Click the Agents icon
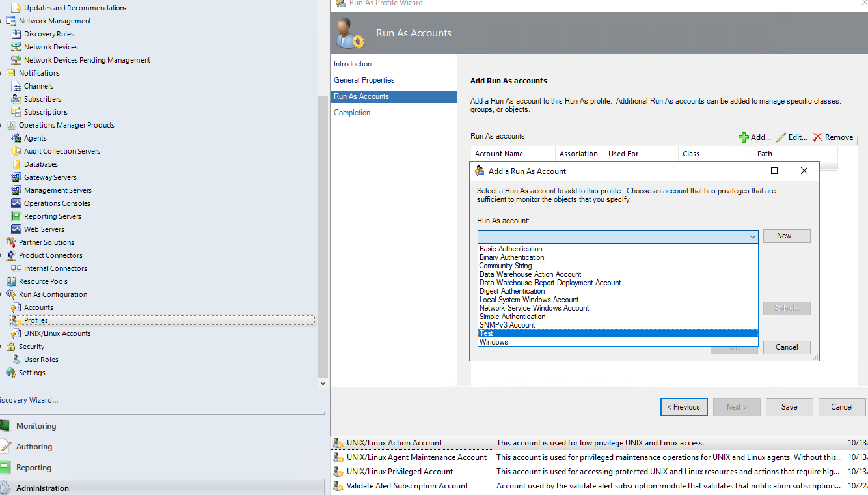The image size is (868, 495). 17,138
